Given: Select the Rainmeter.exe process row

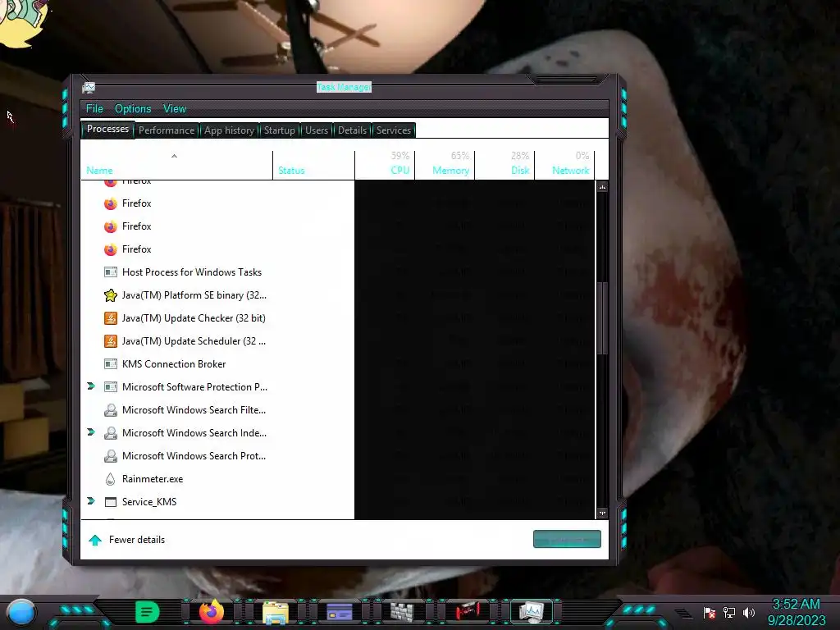Looking at the screenshot, I should tap(338, 479).
